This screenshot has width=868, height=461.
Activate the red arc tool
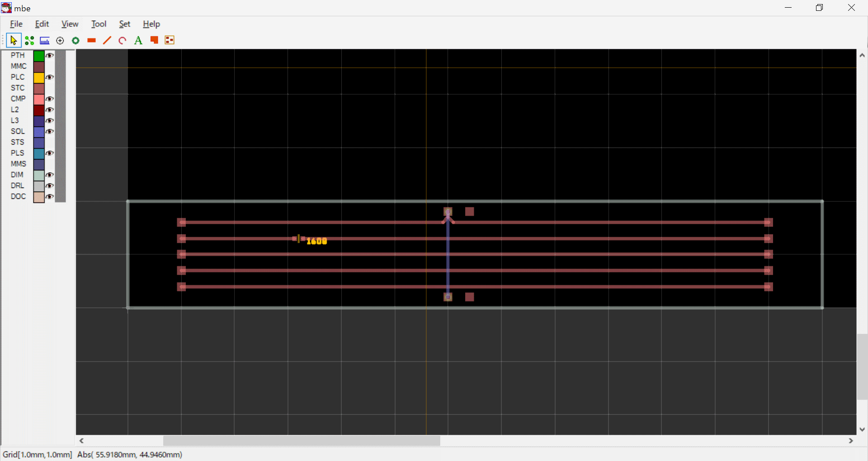[123, 41]
